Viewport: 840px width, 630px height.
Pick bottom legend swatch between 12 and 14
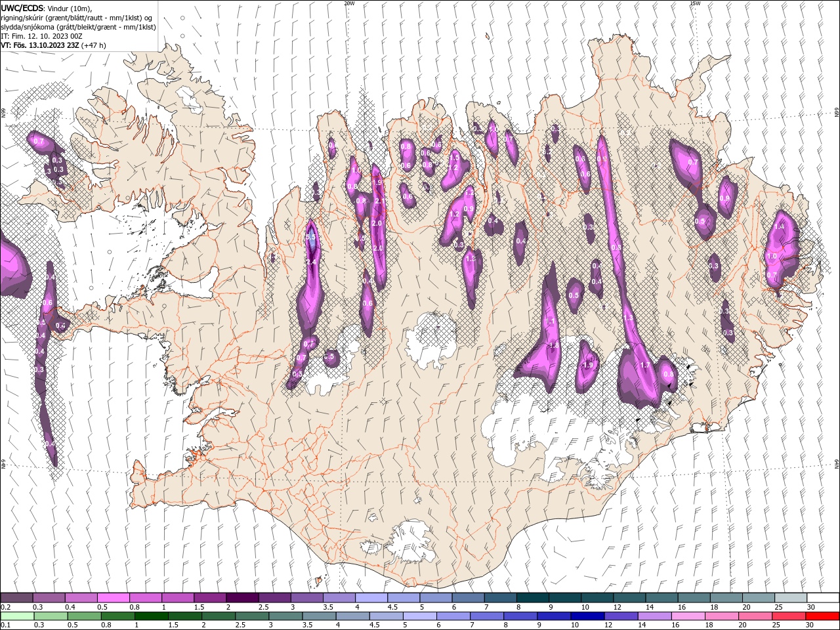click(x=620, y=616)
